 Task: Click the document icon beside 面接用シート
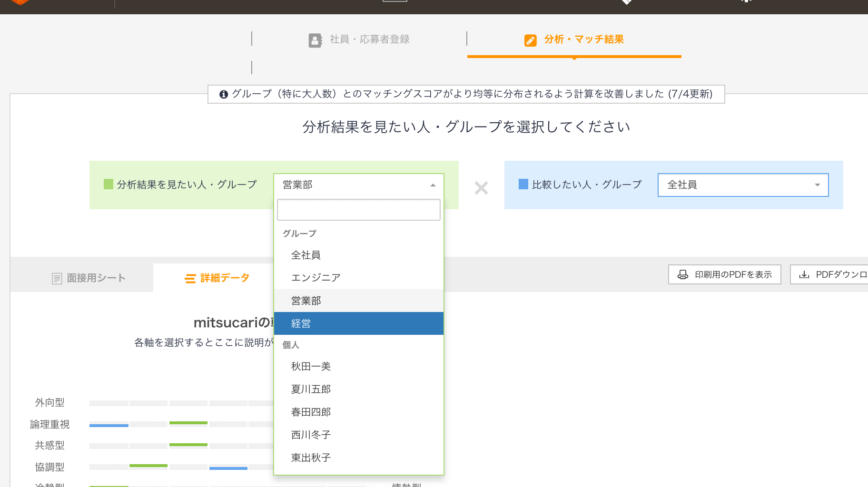click(x=57, y=277)
